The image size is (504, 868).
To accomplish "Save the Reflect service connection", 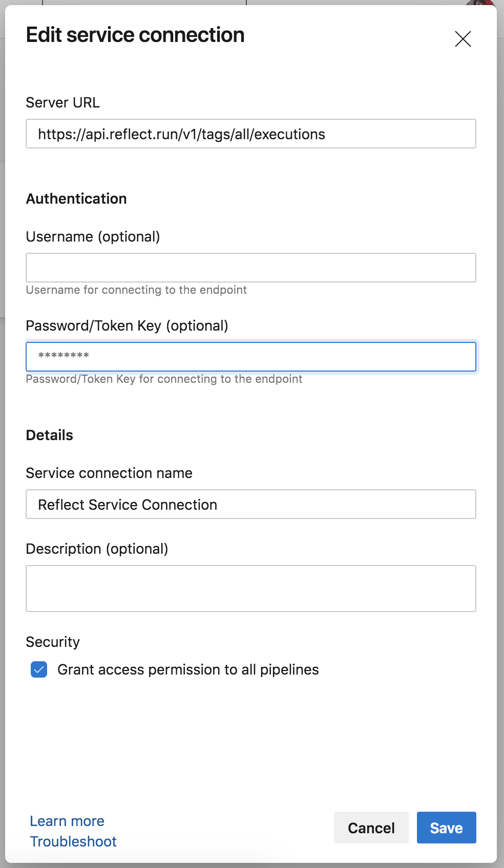I will [x=446, y=828].
